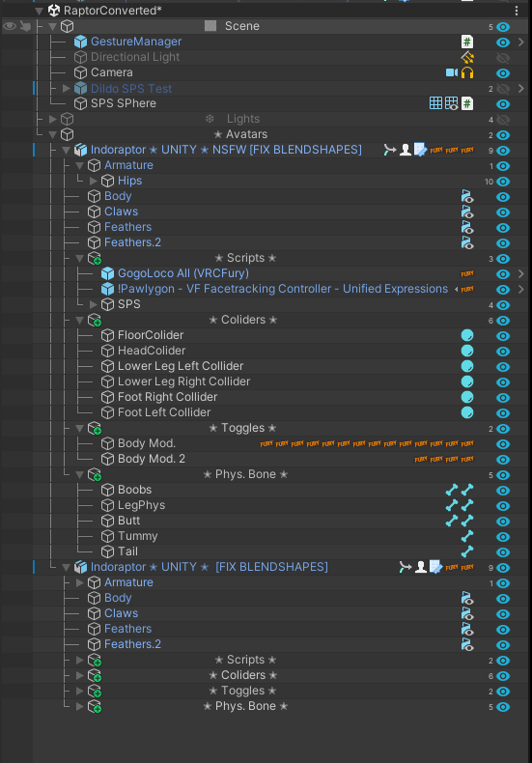532x763 pixels.
Task: Click the script icon on SPS SPhere row
Action: pos(467,103)
